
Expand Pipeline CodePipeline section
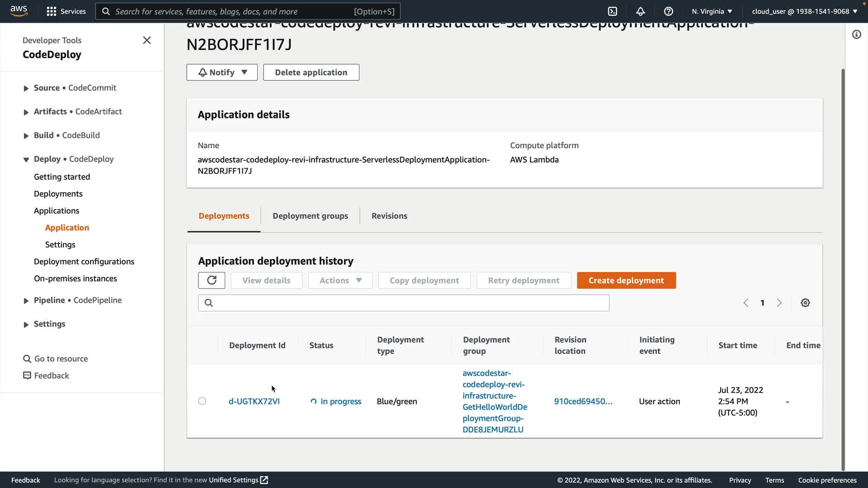[26, 300]
